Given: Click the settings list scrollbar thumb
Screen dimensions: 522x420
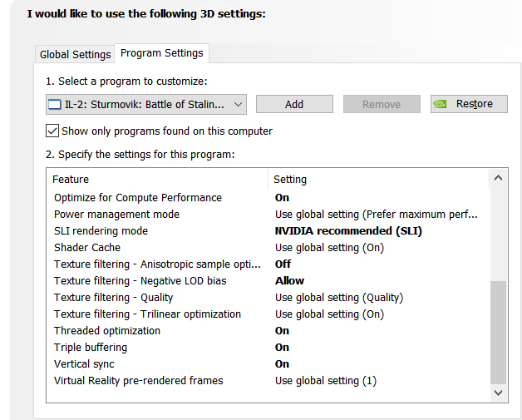Looking at the screenshot, I should (x=498, y=333).
